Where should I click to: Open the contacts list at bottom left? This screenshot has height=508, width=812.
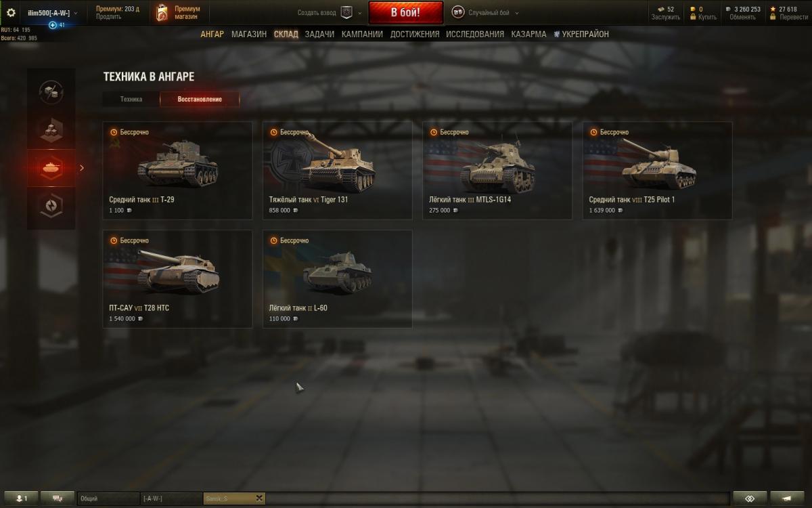20,499
